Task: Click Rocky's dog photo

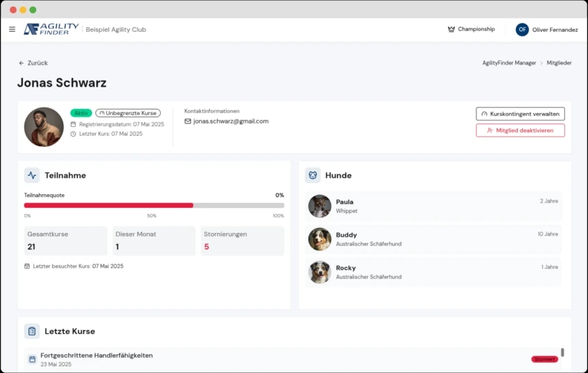Action: click(x=320, y=272)
